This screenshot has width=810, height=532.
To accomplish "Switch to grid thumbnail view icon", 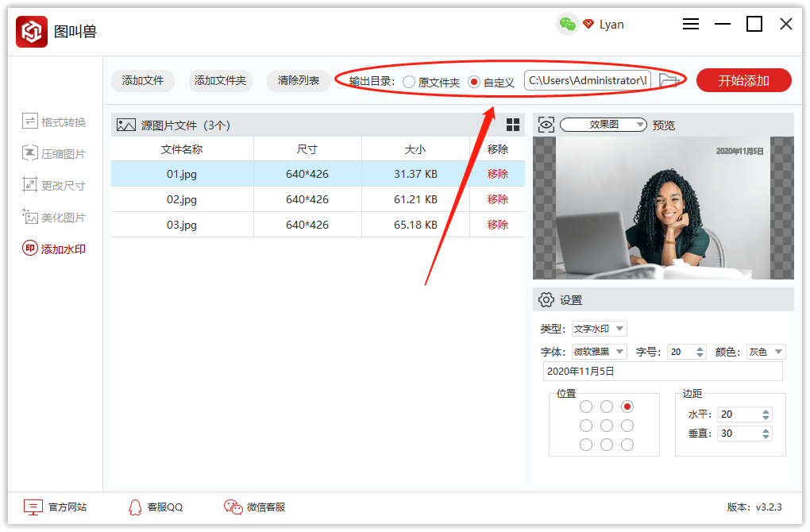I will (x=512, y=125).
